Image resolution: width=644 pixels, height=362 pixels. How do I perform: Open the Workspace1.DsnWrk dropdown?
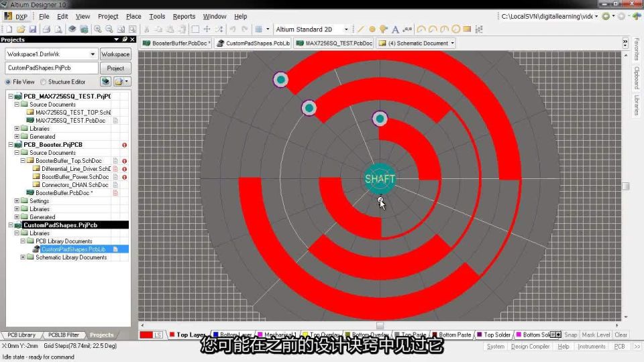[93, 54]
